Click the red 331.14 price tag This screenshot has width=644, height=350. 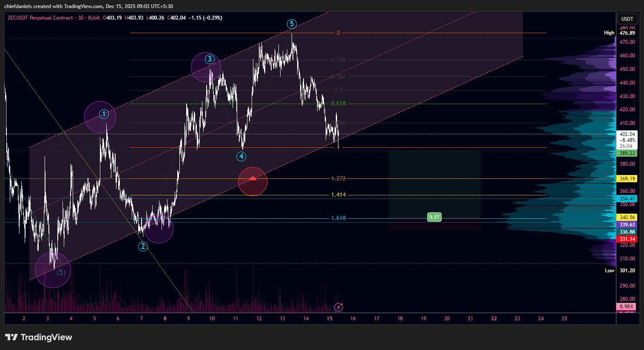(627, 239)
